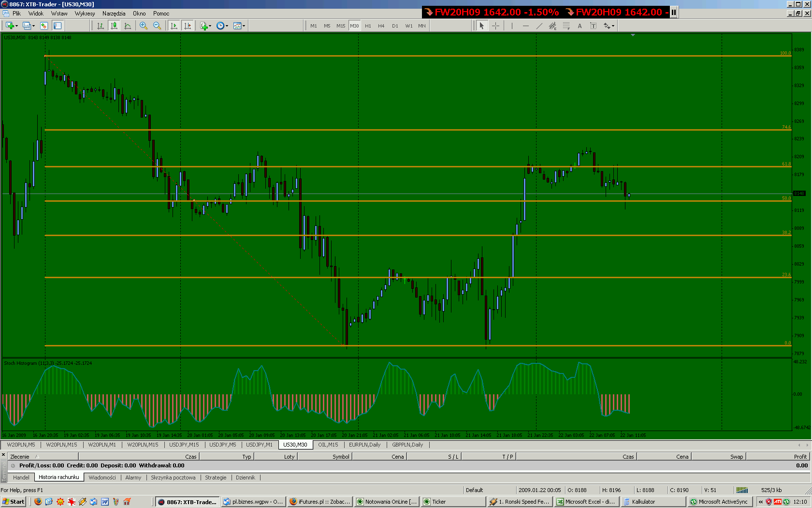Click the zoom out magnifier icon

(x=157, y=26)
